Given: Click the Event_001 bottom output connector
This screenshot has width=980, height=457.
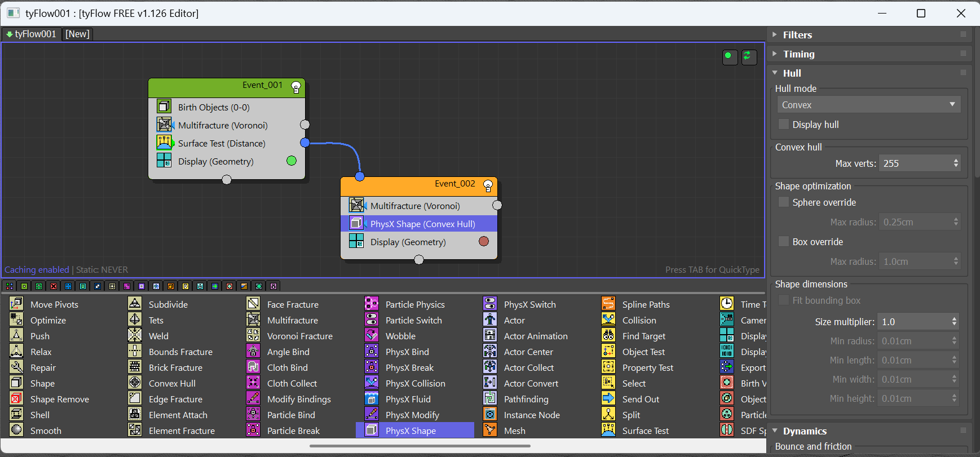Looking at the screenshot, I should pyautogui.click(x=227, y=180).
